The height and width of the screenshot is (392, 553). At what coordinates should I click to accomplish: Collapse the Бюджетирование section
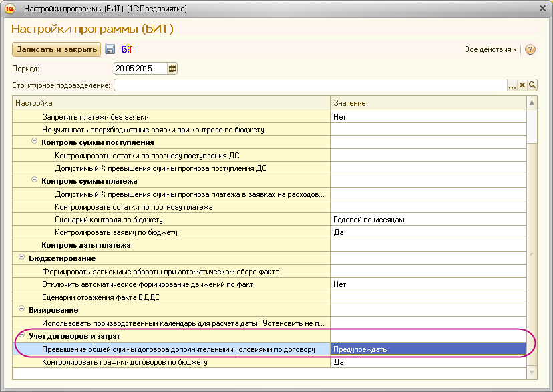pos(21,258)
